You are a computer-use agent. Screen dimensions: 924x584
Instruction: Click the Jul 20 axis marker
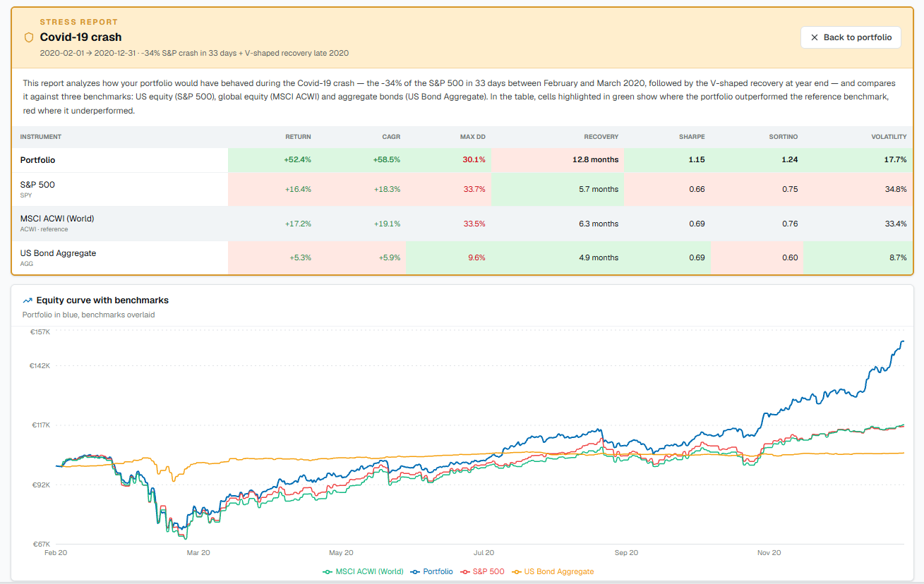click(484, 553)
